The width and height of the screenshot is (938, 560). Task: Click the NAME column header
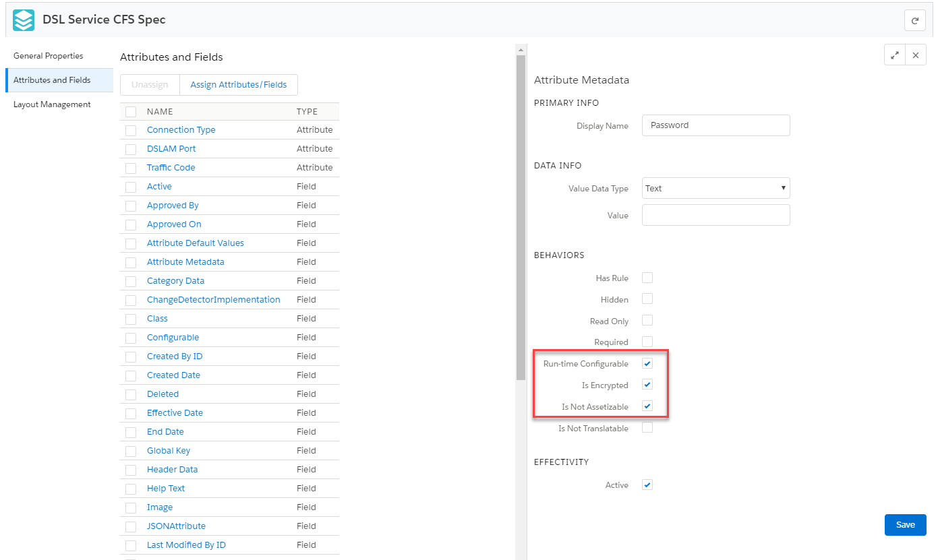[160, 111]
